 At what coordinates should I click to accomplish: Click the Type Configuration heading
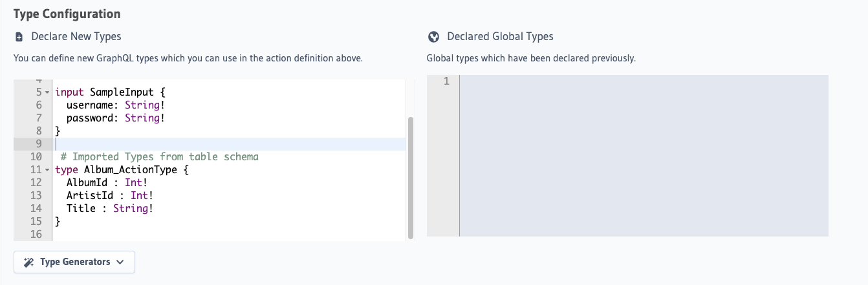click(67, 14)
